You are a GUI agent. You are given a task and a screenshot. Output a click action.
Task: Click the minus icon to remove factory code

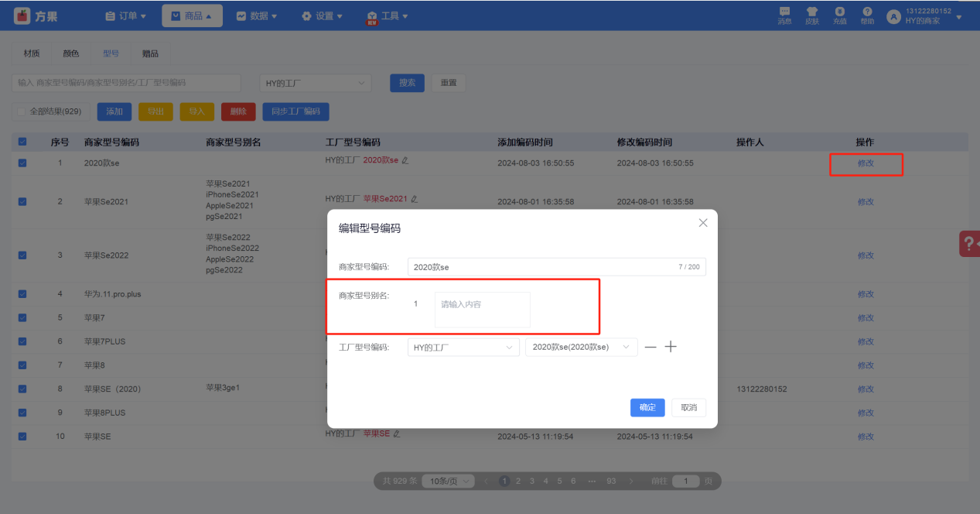650,348
